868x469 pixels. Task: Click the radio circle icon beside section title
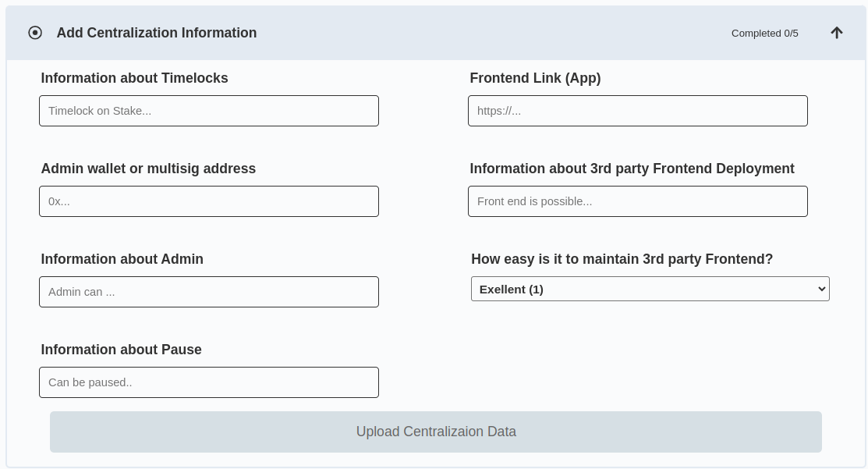(x=35, y=33)
